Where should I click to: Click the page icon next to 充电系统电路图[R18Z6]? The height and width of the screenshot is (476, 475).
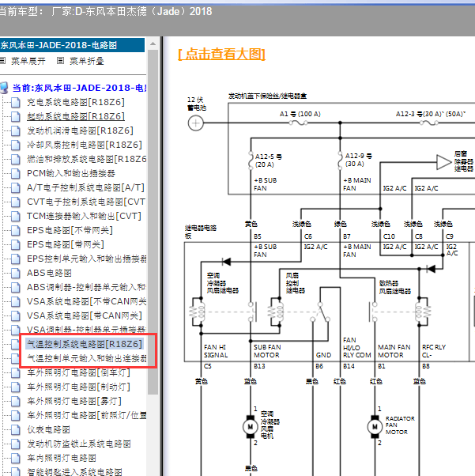[17, 103]
